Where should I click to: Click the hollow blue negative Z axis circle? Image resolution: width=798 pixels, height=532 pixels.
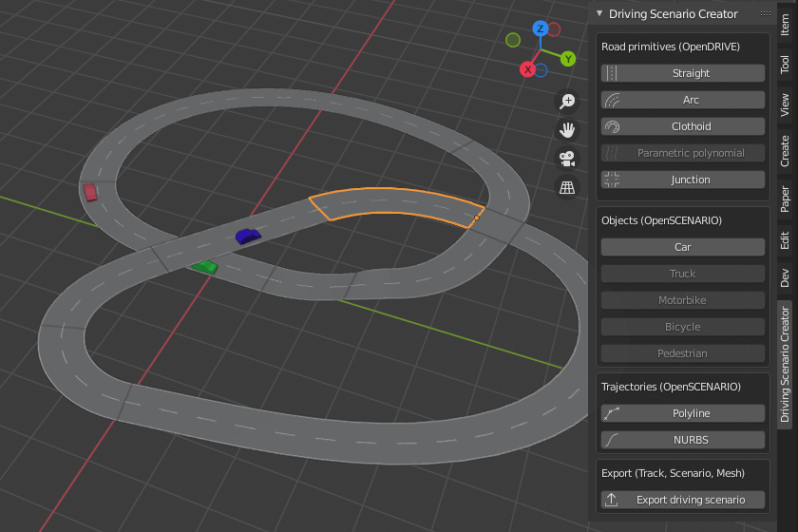541,70
